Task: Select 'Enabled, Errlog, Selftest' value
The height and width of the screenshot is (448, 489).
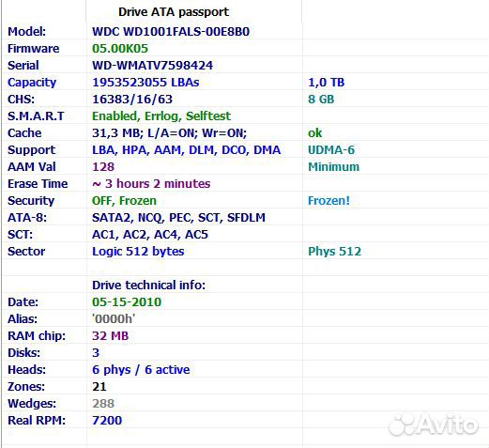Action: [x=161, y=116]
